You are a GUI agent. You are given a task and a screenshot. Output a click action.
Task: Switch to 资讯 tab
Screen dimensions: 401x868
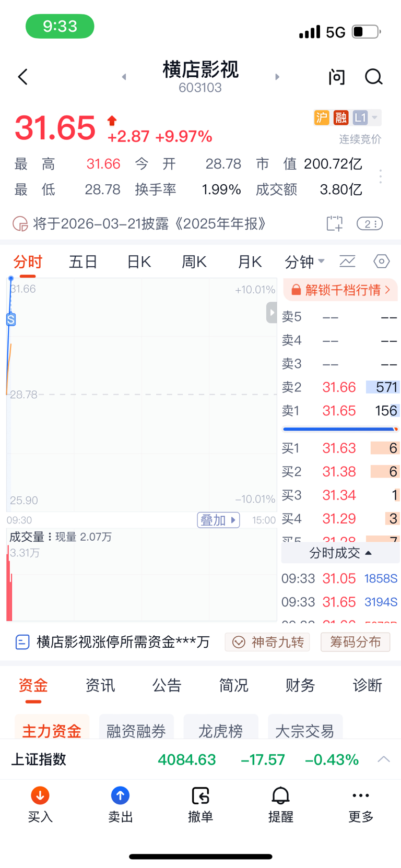[100, 685]
